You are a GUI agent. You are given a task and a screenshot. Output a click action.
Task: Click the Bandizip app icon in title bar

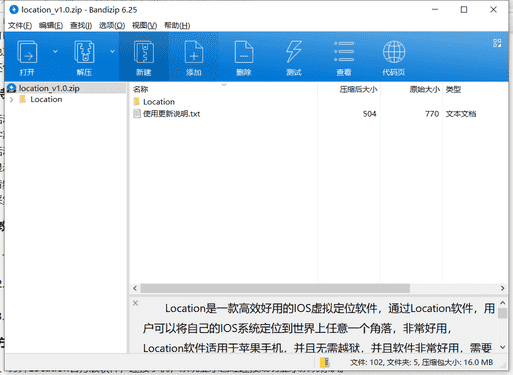tap(14, 10)
